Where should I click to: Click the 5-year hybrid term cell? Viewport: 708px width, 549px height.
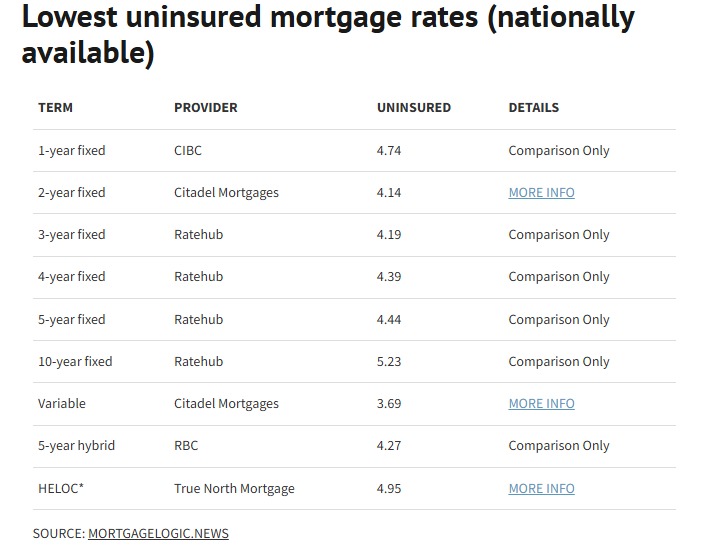point(76,445)
